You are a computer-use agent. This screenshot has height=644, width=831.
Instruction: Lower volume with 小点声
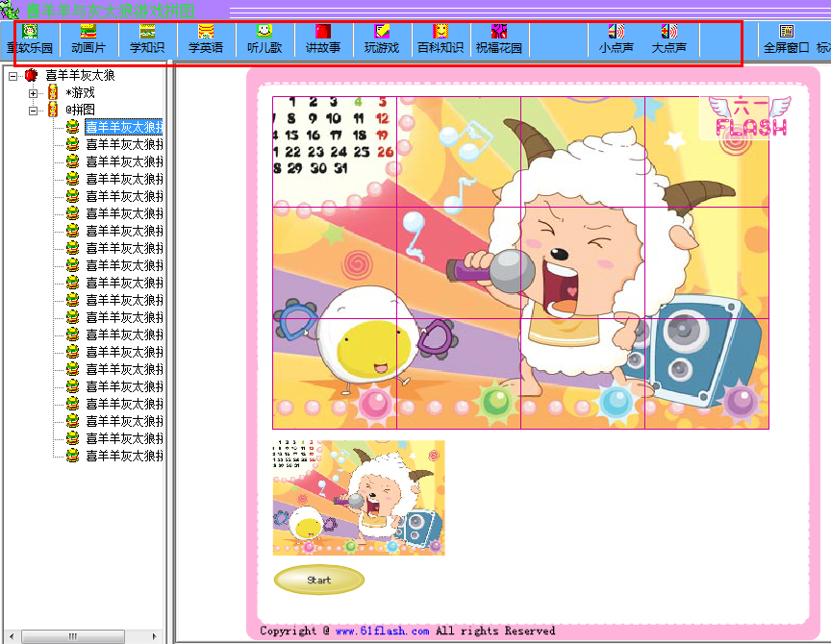[x=616, y=40]
